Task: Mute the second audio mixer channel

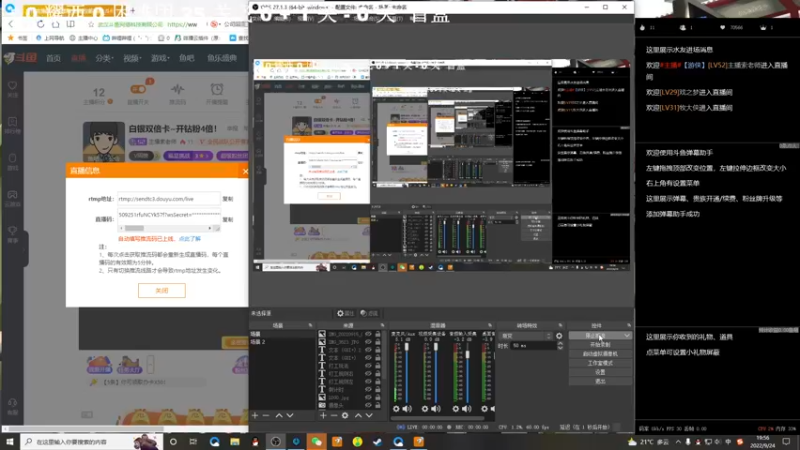Action: (436, 409)
